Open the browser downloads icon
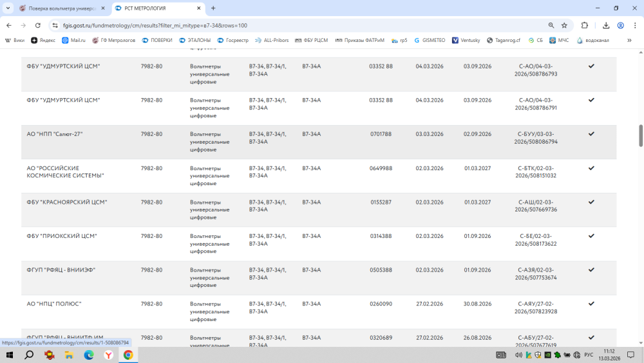 606,25
